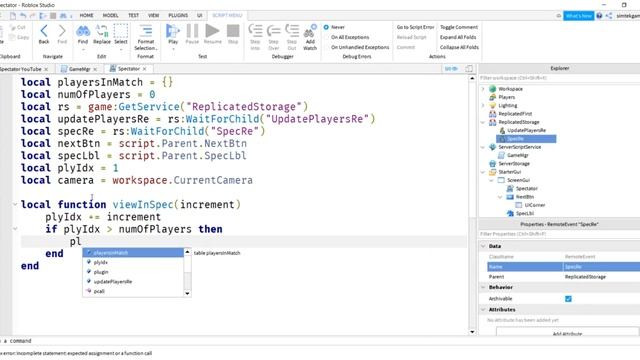This screenshot has width=640, height=360.
Task: Click the help icon beside What's New
Action: [x=599, y=16]
